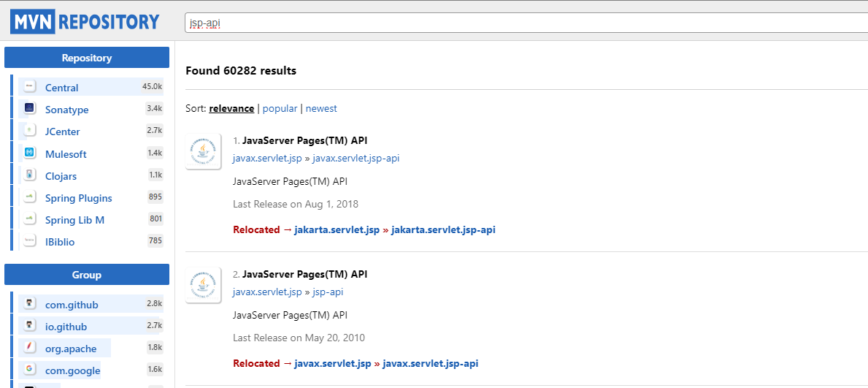Click the Spring Plugins repository icon

(30, 197)
